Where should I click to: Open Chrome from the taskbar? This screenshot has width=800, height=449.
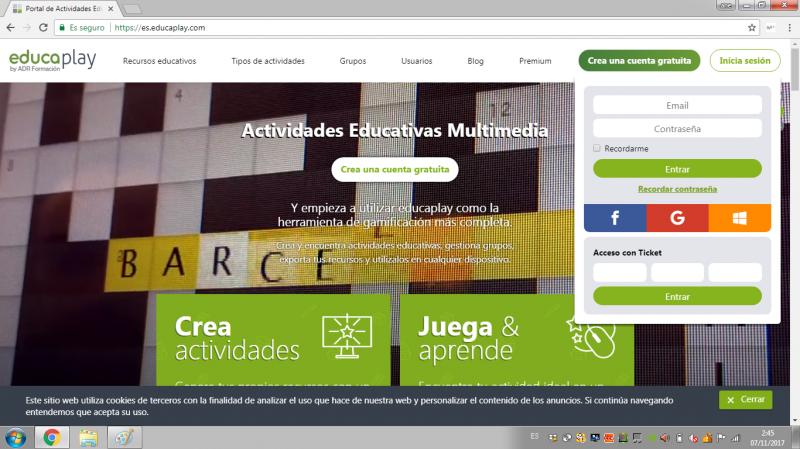pos(52,438)
